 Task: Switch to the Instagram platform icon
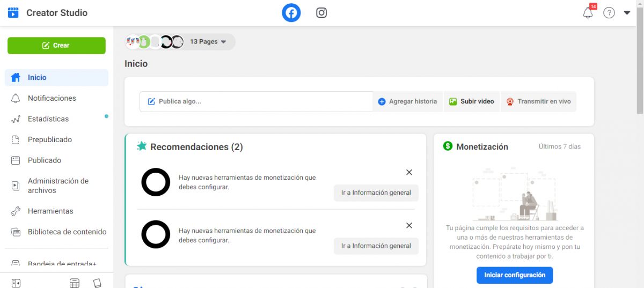(x=321, y=13)
